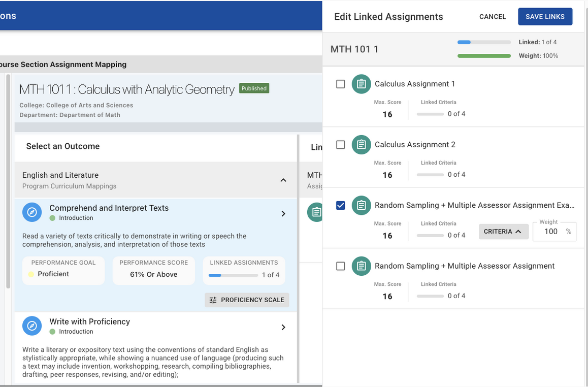Click the checked assignment's clipboard icon

tap(361, 205)
